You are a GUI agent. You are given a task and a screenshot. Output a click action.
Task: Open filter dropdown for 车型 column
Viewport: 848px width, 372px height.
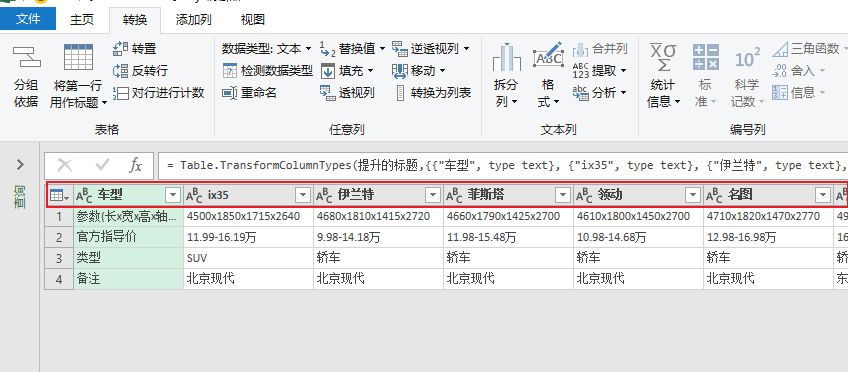[174, 195]
